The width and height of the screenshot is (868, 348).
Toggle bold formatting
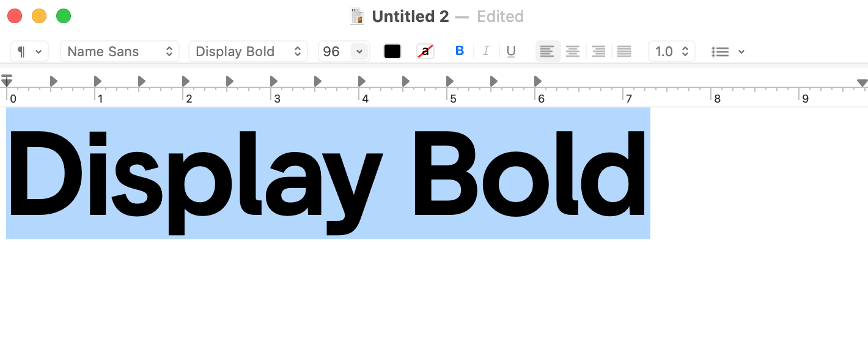pos(460,51)
